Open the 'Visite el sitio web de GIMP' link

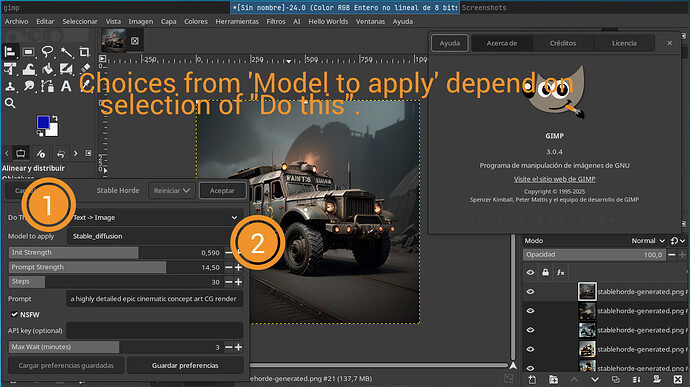[554, 179]
